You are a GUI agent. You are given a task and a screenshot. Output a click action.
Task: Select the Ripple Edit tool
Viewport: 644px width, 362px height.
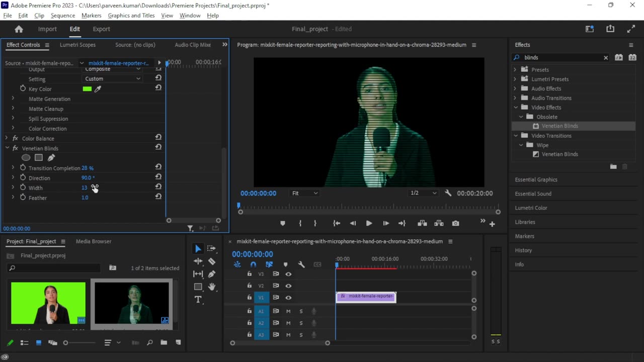tap(198, 261)
